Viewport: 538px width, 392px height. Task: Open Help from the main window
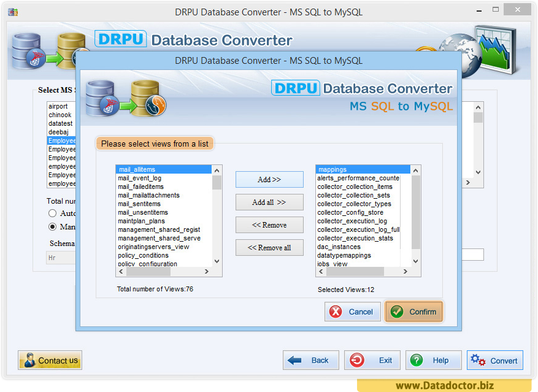(433, 360)
